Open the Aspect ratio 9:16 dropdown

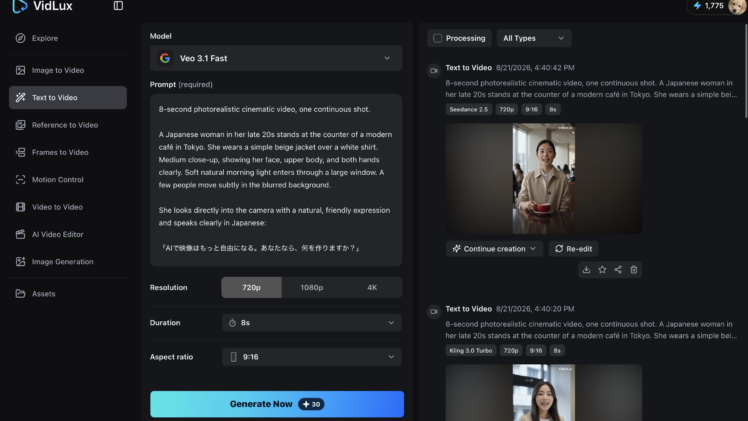[x=312, y=357]
